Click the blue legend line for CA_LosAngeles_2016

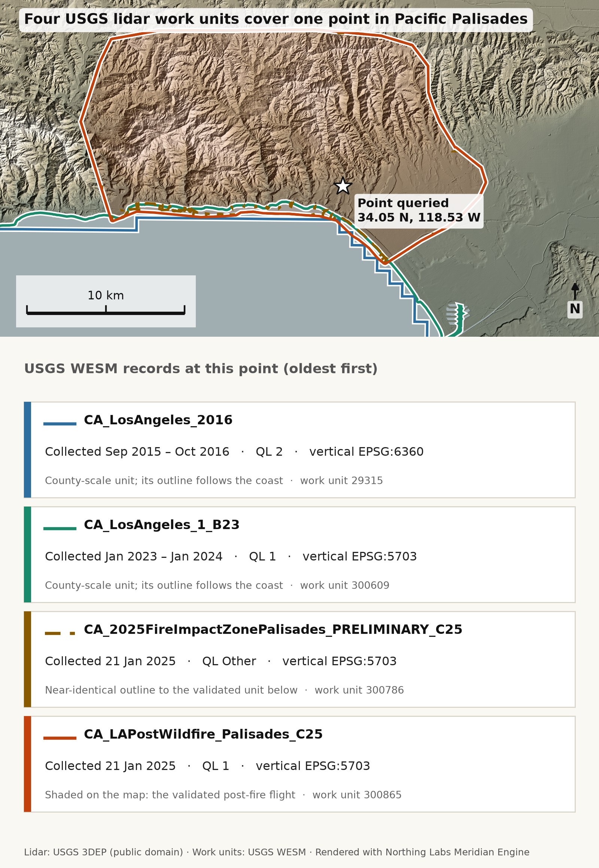(x=60, y=424)
